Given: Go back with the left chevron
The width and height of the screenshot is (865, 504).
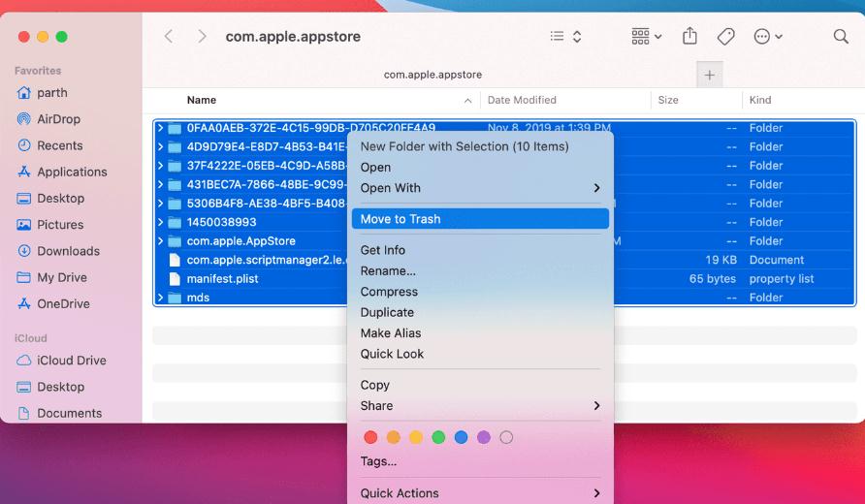Looking at the screenshot, I should 169,36.
